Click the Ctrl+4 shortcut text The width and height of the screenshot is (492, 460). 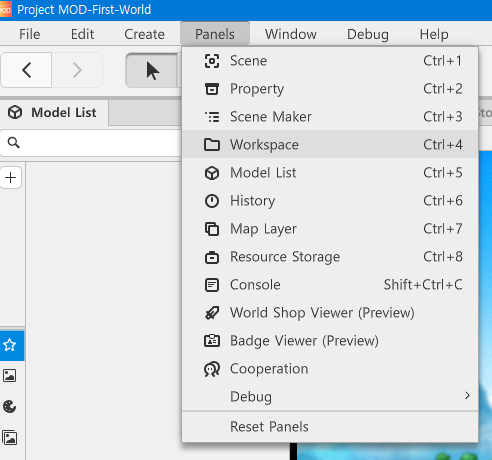(x=443, y=145)
